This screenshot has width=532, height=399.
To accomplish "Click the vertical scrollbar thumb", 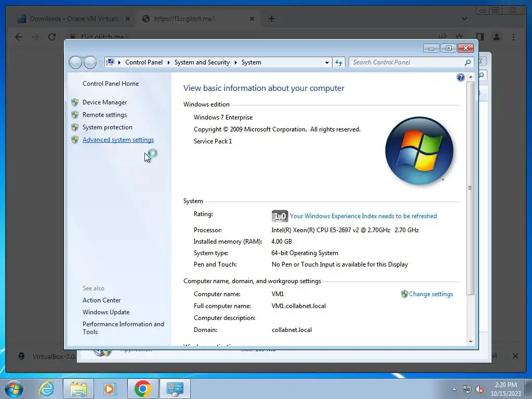I will pos(470,188).
